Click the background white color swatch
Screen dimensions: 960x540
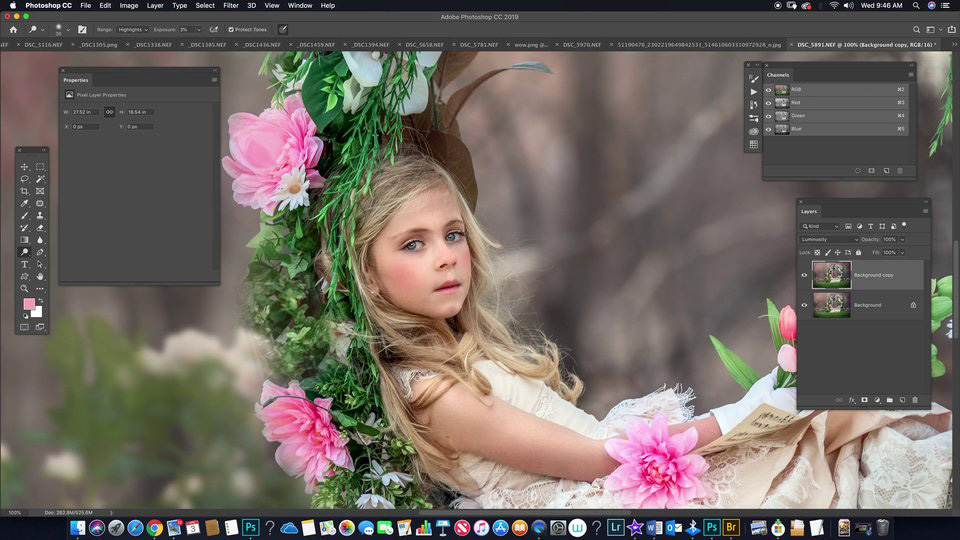tap(37, 312)
